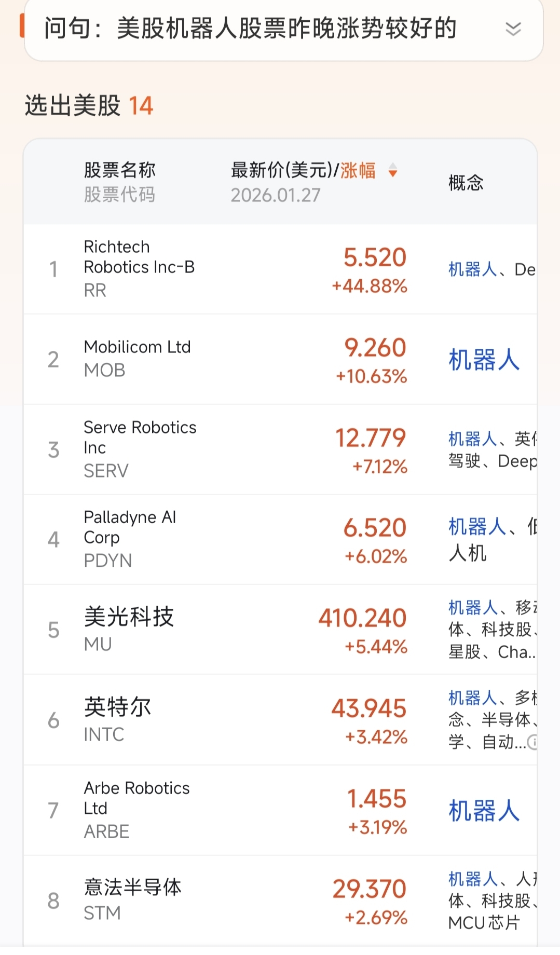
Task: Click the sort arrow beside 涨幅
Action: [393, 170]
